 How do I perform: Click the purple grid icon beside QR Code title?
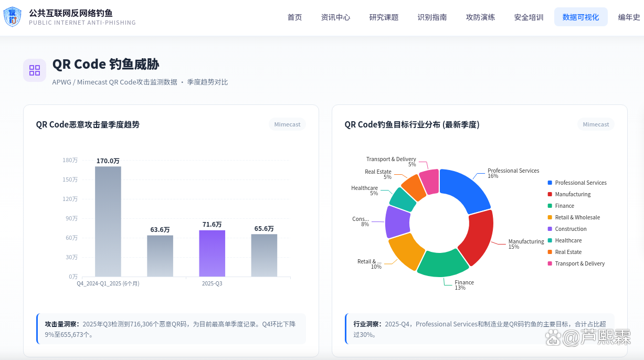[x=35, y=70]
